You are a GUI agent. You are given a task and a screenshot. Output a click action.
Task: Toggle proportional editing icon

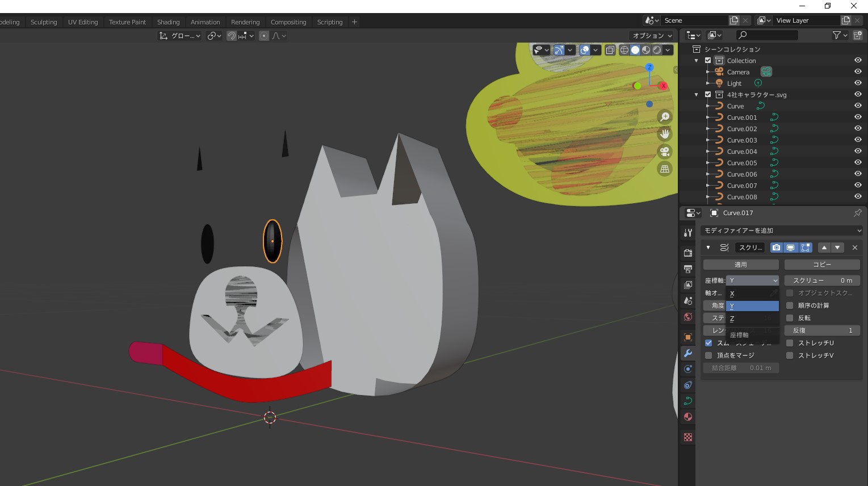[264, 36]
